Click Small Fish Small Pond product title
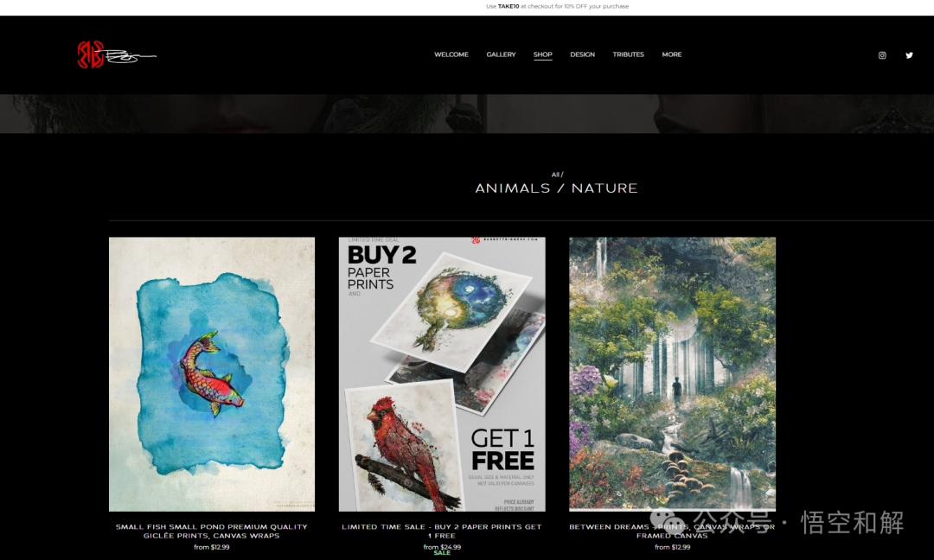934x560 pixels. click(212, 531)
